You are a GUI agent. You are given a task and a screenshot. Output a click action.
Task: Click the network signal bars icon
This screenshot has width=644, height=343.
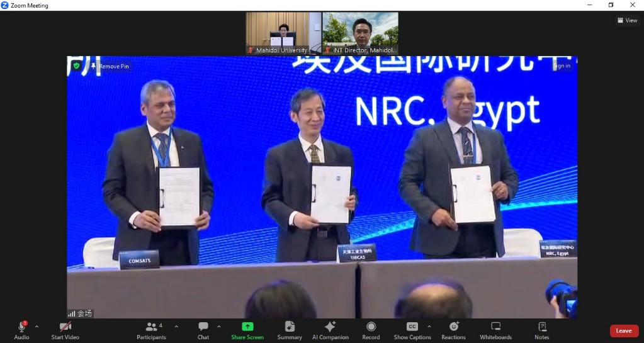point(72,314)
